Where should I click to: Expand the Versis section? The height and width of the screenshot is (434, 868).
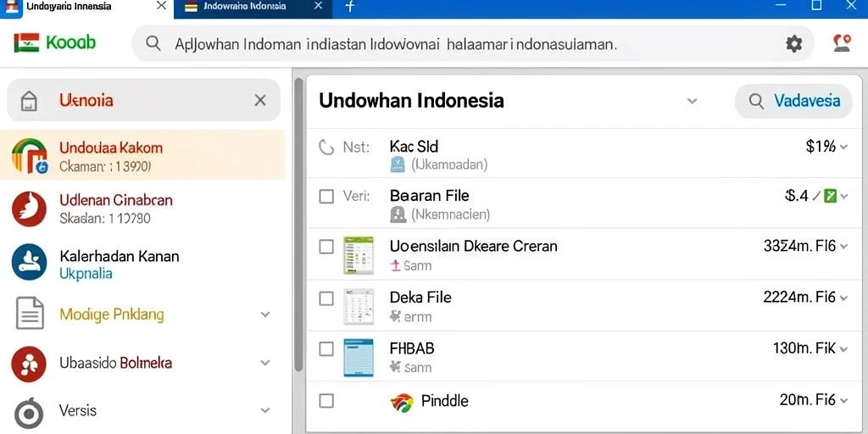[x=265, y=411]
